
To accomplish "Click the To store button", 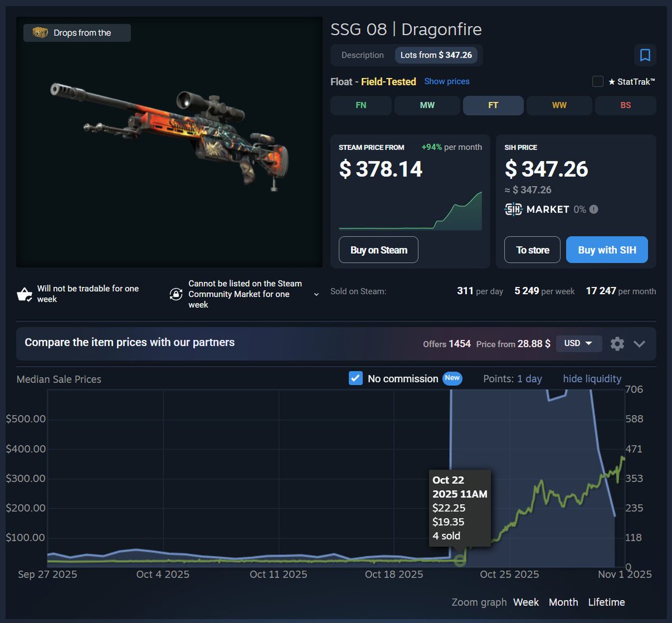I will [x=532, y=250].
